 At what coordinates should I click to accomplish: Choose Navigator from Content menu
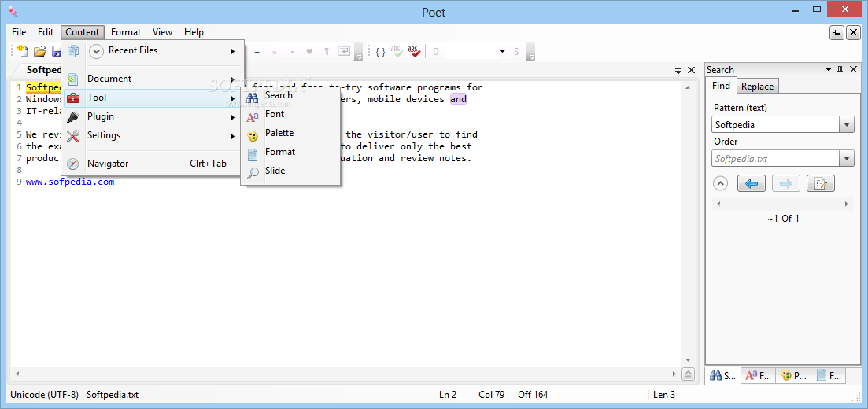pos(152,164)
